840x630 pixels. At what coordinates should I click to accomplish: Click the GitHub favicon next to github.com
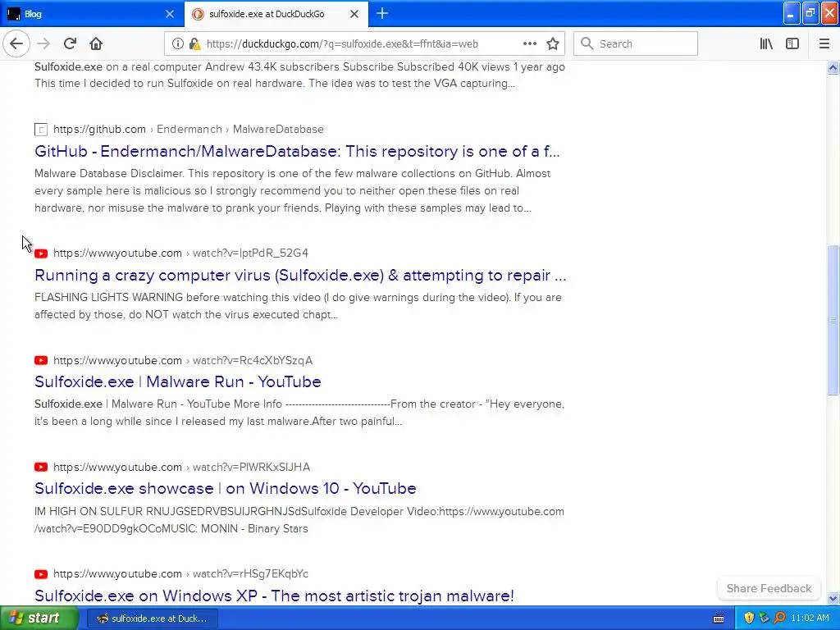pos(41,129)
